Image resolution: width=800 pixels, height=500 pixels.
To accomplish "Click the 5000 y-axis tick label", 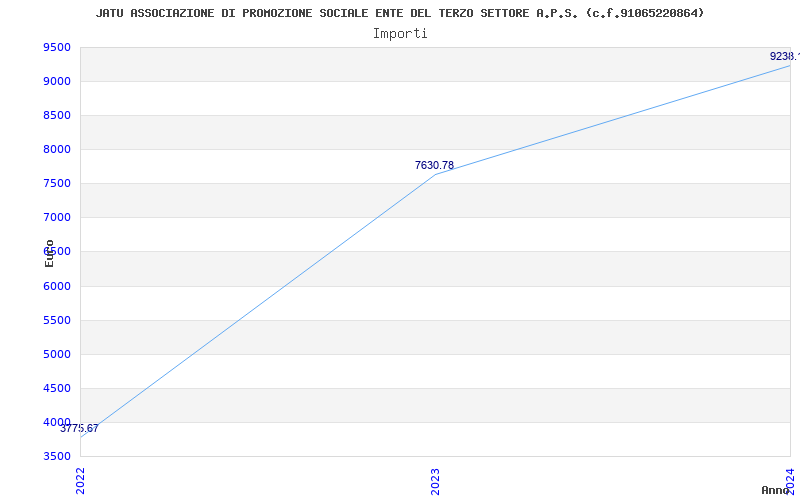I will [57, 354].
